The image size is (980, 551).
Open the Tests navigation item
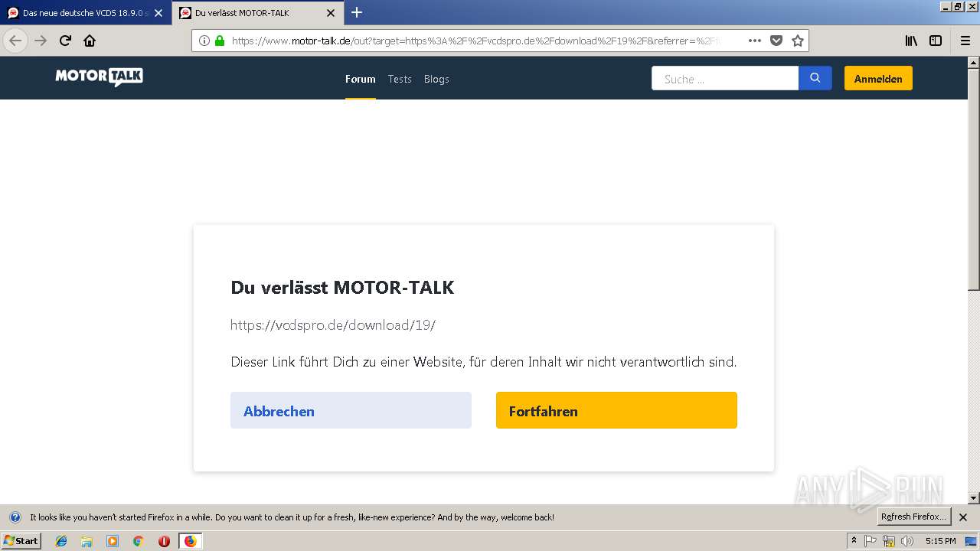[x=400, y=79]
